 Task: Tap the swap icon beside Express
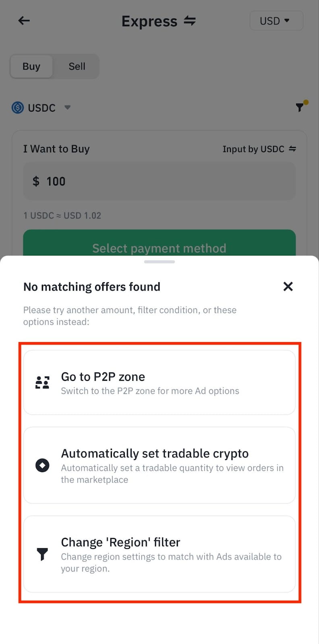click(x=190, y=21)
